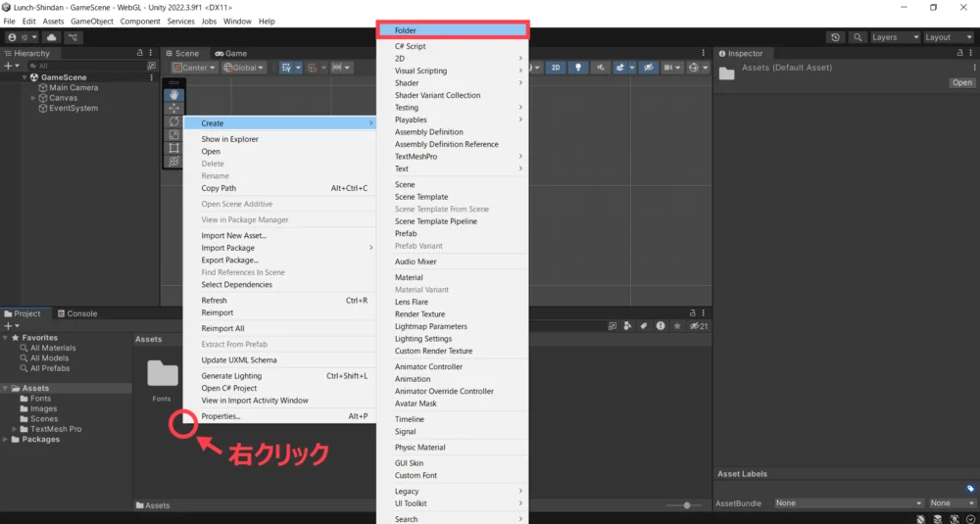Toggle hidden objects scene visibility button

pyautogui.click(x=649, y=68)
